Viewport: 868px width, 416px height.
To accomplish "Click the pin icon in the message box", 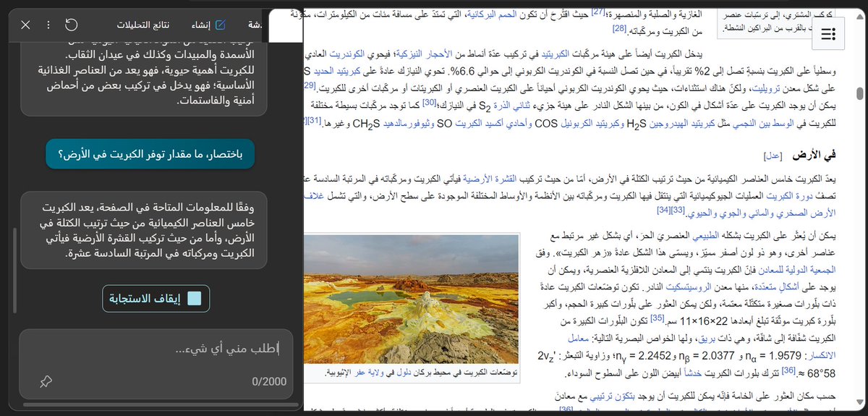I will (45, 381).
